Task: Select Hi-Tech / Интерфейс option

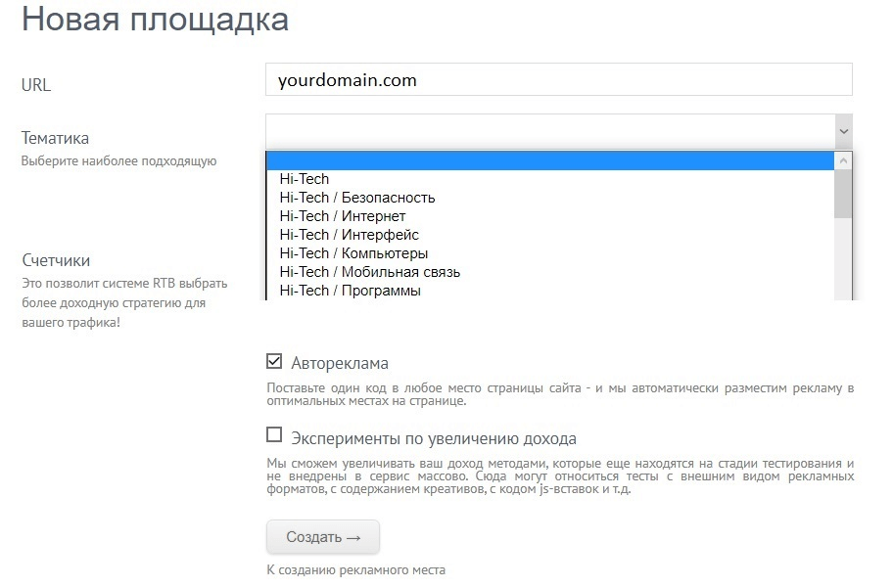Action: [x=349, y=235]
